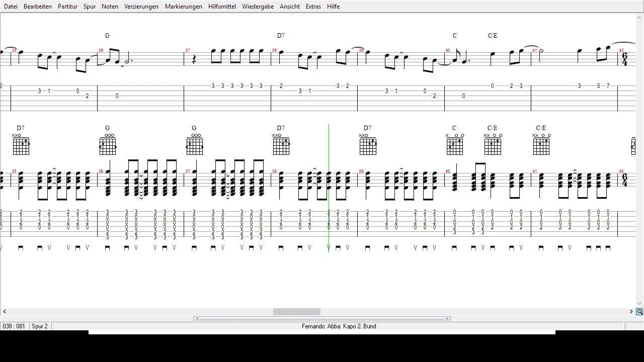The width and height of the screenshot is (644, 362).
Task: Click the D7 chord diagram in measure 39
Action: point(368,145)
